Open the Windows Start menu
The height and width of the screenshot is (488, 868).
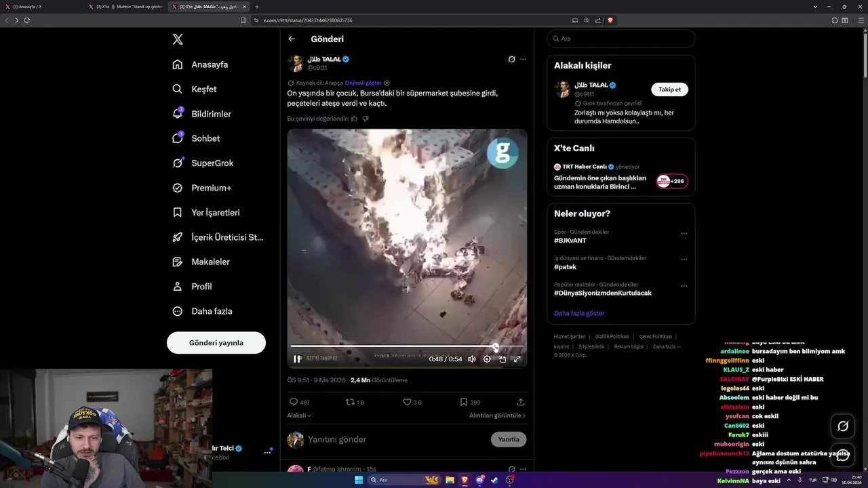pyautogui.click(x=359, y=480)
